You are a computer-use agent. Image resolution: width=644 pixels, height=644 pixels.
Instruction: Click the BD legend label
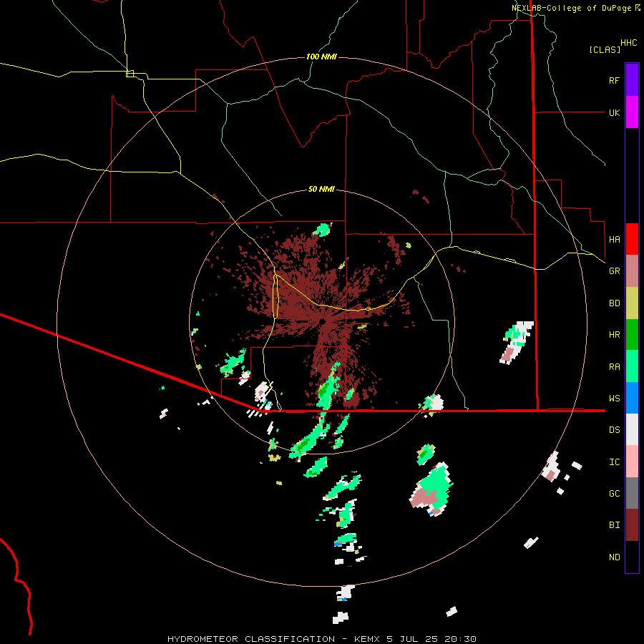[x=615, y=303]
